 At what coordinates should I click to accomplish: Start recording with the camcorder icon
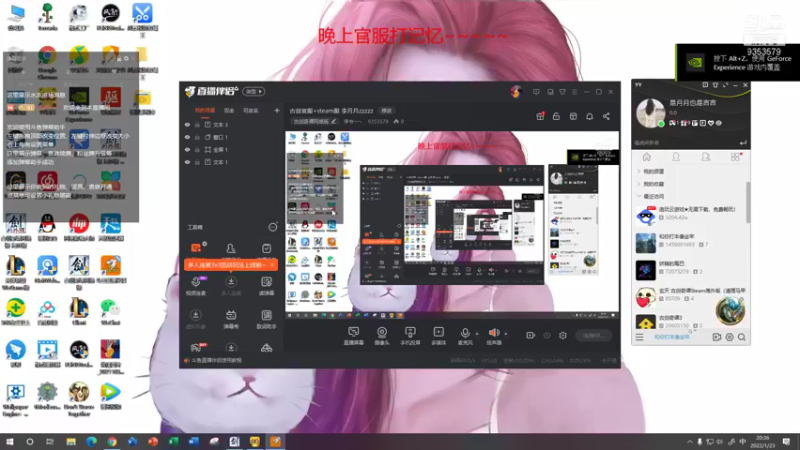click(x=531, y=336)
